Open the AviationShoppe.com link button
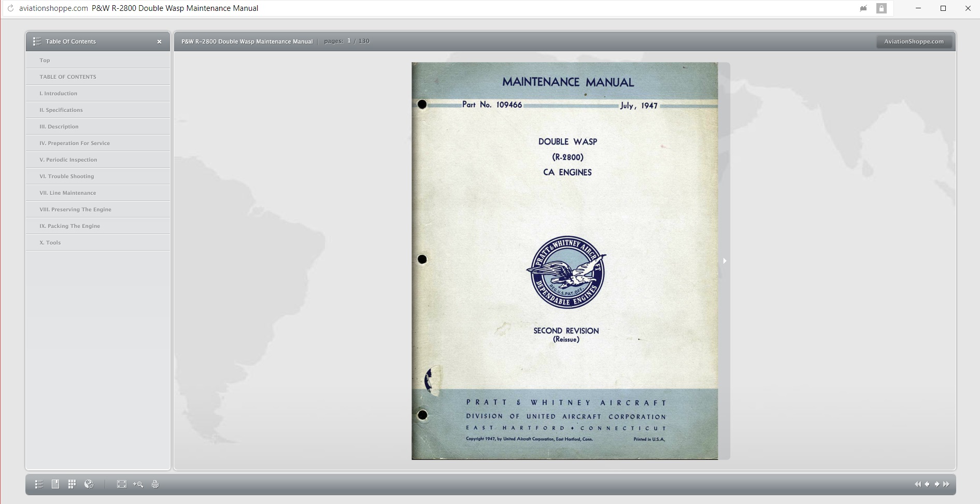This screenshot has width=980, height=504. coord(914,41)
